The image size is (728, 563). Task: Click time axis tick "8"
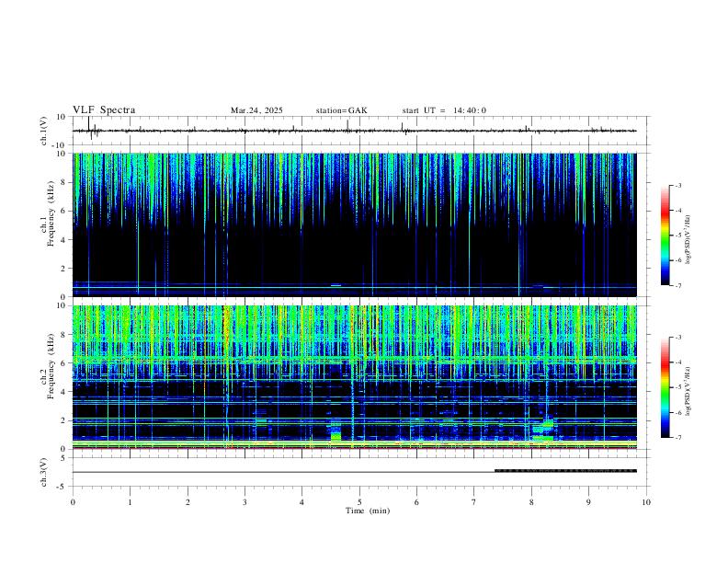[531, 502]
